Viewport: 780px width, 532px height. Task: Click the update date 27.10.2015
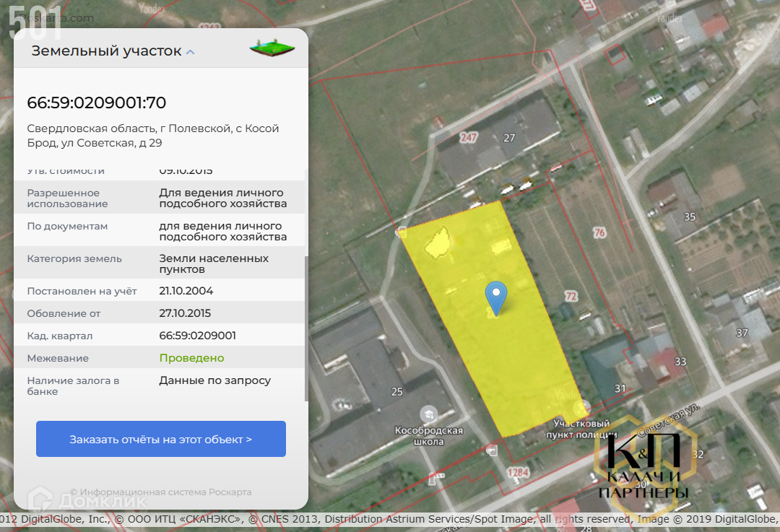coord(185,313)
